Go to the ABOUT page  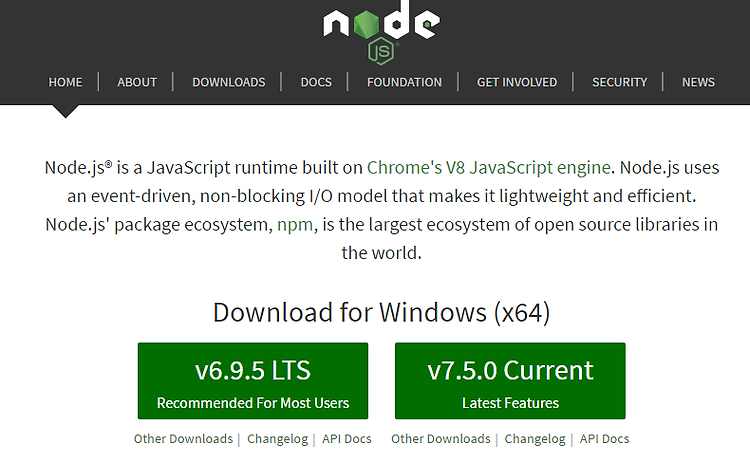tap(137, 82)
